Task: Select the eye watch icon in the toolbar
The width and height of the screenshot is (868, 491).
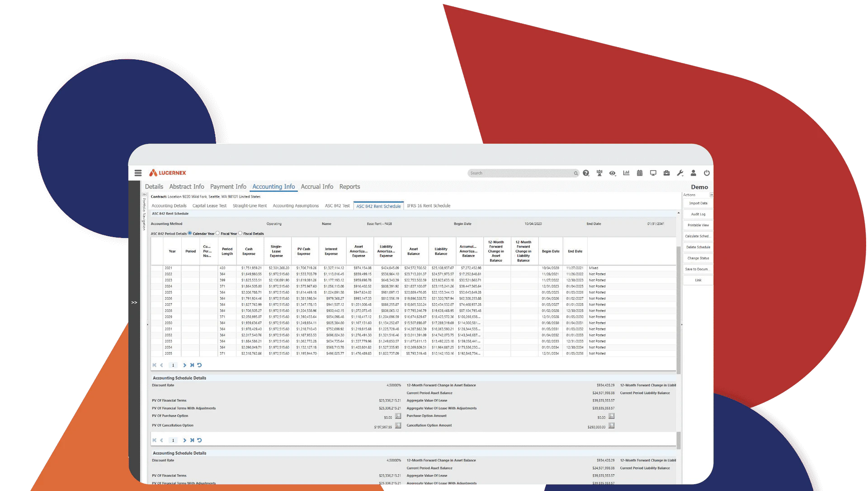Action: [x=613, y=173]
